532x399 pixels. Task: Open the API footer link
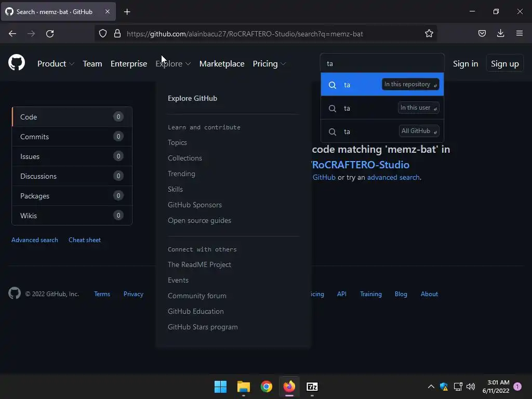pos(342,294)
